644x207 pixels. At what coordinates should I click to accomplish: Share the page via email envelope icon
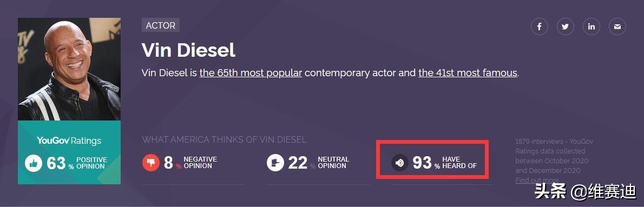(617, 26)
